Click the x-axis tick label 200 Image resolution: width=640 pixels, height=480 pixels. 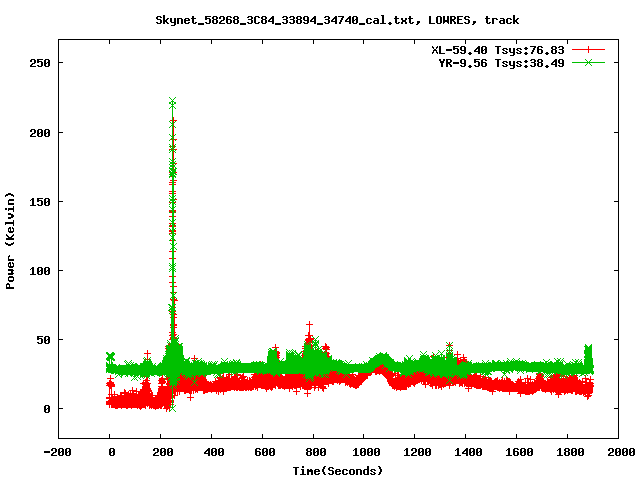[x=163, y=452]
